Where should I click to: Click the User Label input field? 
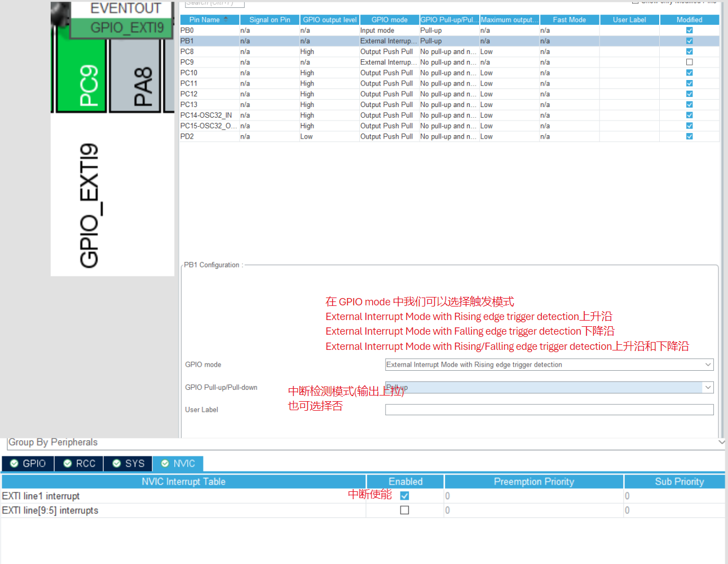point(549,410)
